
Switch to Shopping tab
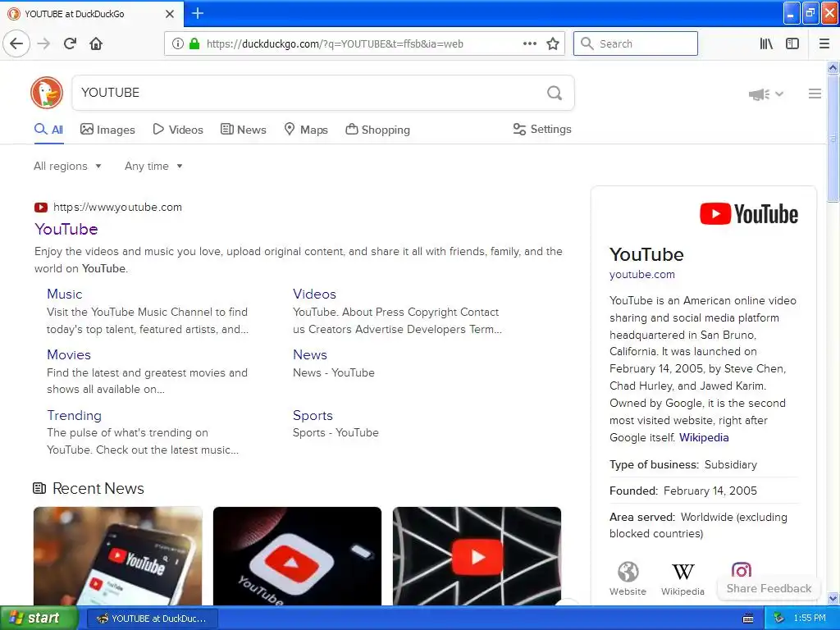tap(377, 130)
